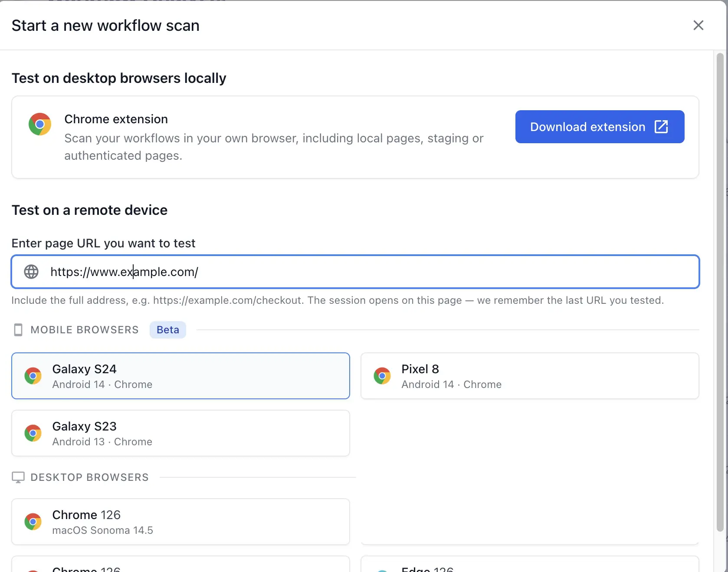Close the workflow scan dialog

(698, 25)
